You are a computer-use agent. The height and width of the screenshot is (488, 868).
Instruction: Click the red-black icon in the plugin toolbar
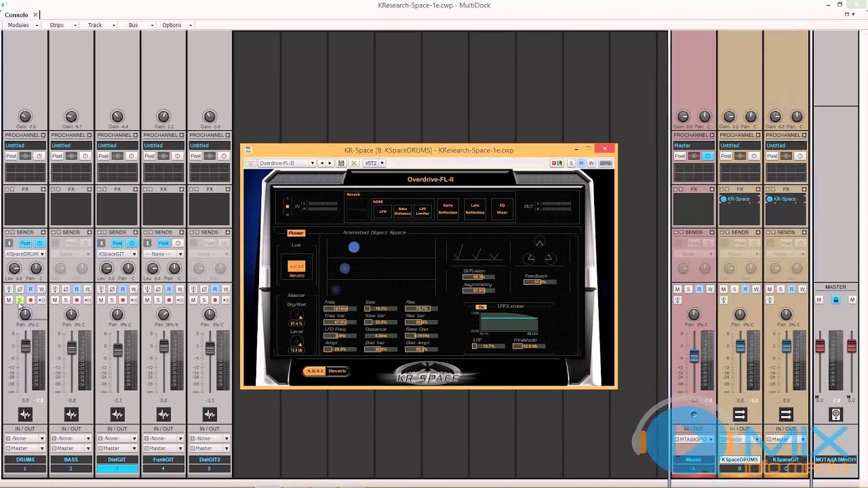coord(557,163)
